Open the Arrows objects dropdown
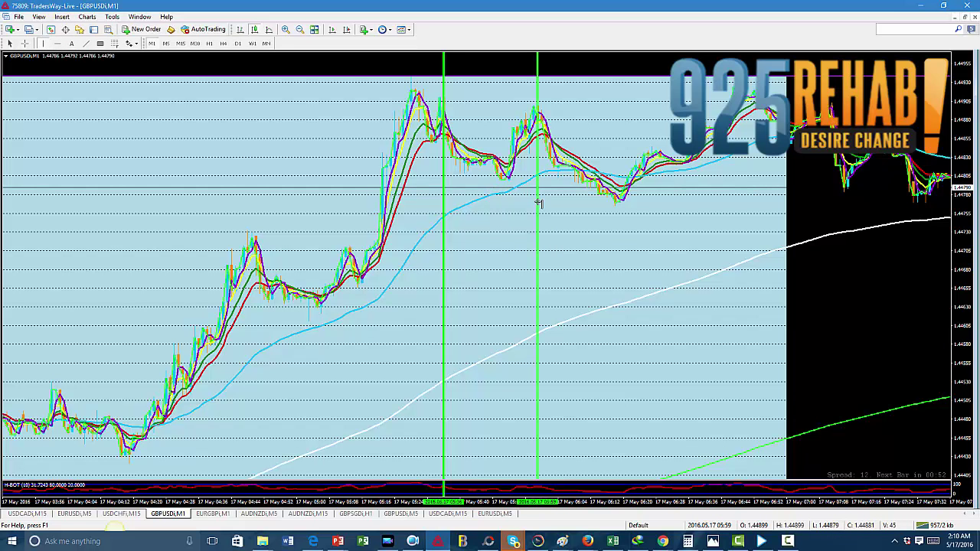The height and width of the screenshot is (551, 980). coord(131,44)
